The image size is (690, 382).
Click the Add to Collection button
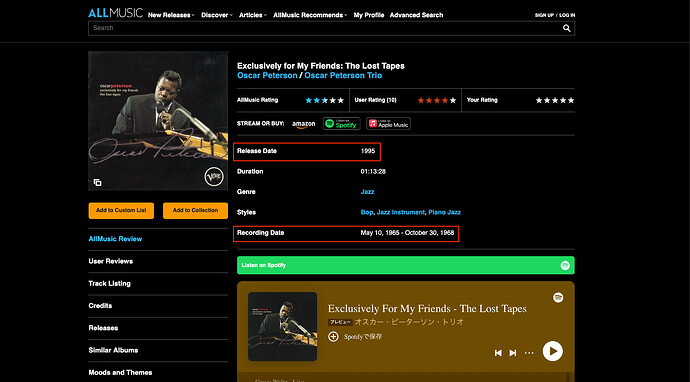click(195, 210)
